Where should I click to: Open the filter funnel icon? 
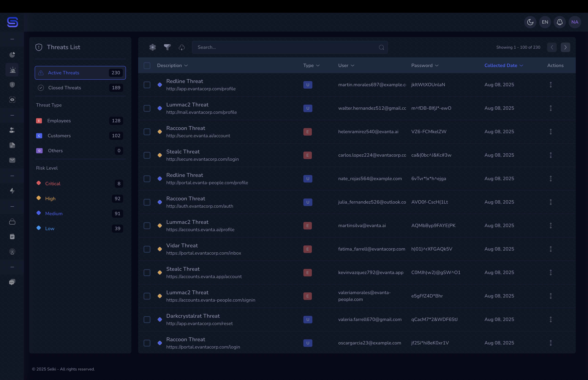coord(167,47)
